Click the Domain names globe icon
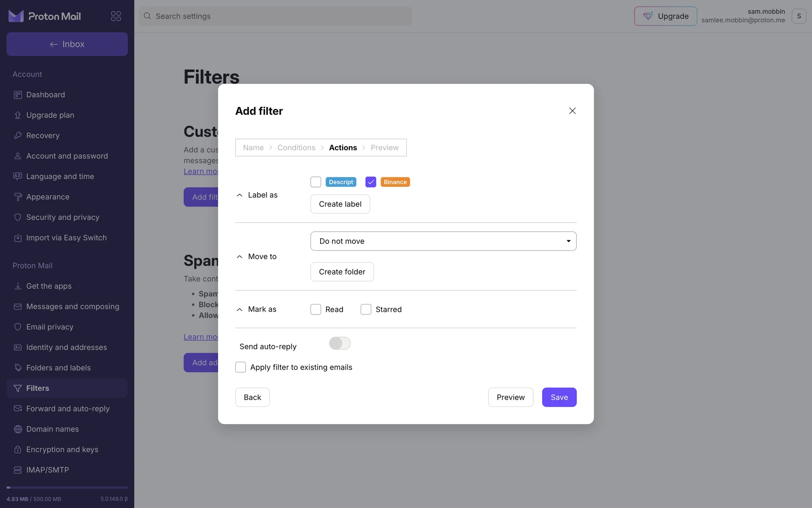This screenshot has width=812, height=508. pyautogui.click(x=18, y=429)
